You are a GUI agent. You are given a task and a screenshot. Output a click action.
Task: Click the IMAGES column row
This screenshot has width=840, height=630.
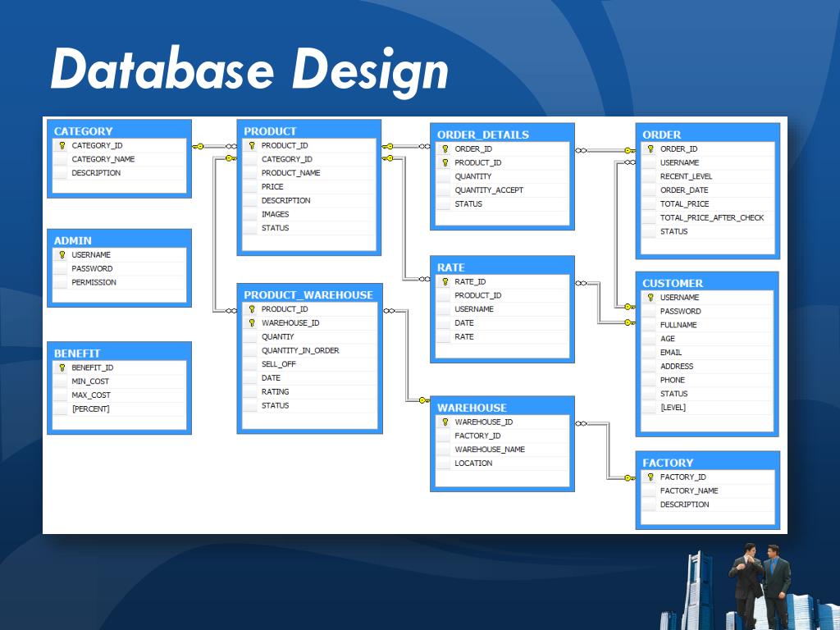[309, 214]
